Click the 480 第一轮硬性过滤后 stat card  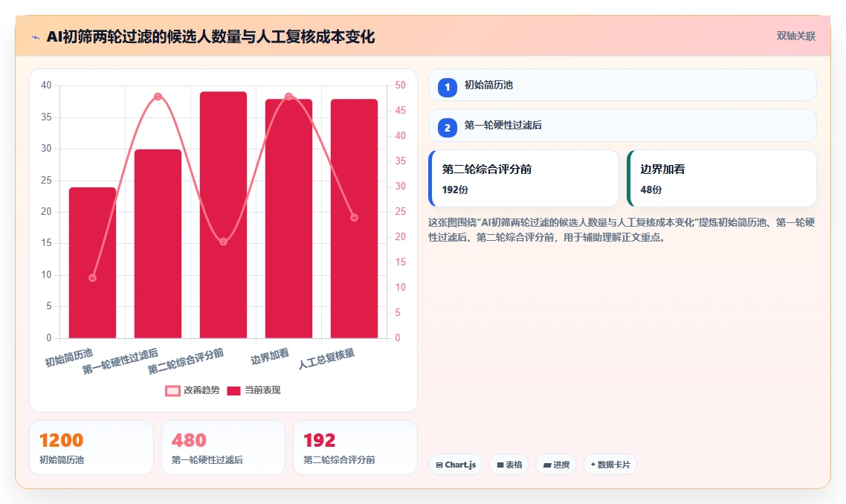223,448
